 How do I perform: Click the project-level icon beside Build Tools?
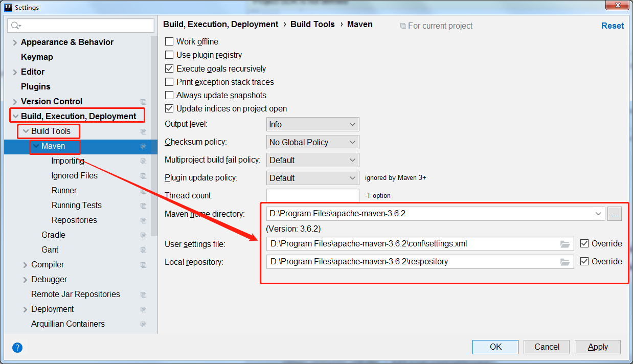(143, 131)
